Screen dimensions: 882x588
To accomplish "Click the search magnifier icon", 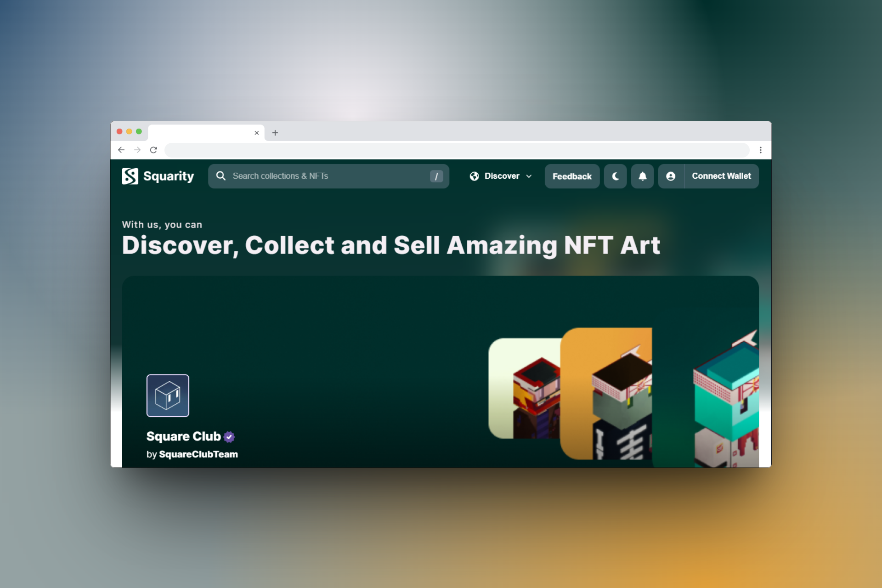I will 221,176.
